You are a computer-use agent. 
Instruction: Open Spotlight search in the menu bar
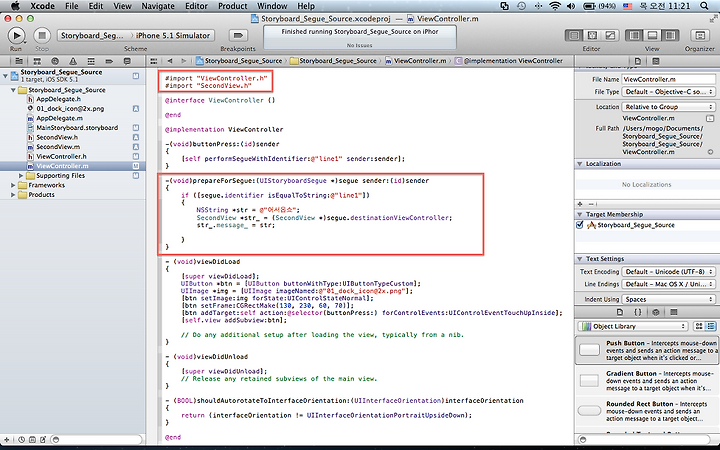point(704,6)
